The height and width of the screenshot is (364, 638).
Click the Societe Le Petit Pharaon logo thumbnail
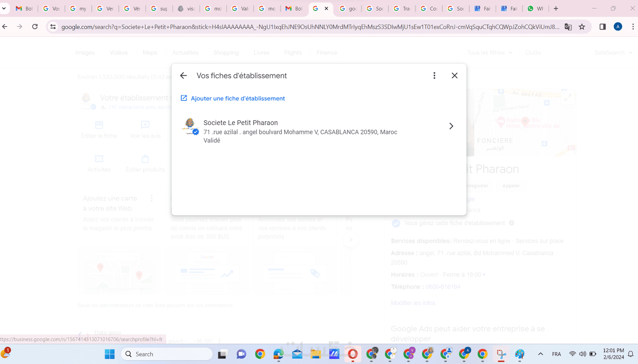click(190, 126)
